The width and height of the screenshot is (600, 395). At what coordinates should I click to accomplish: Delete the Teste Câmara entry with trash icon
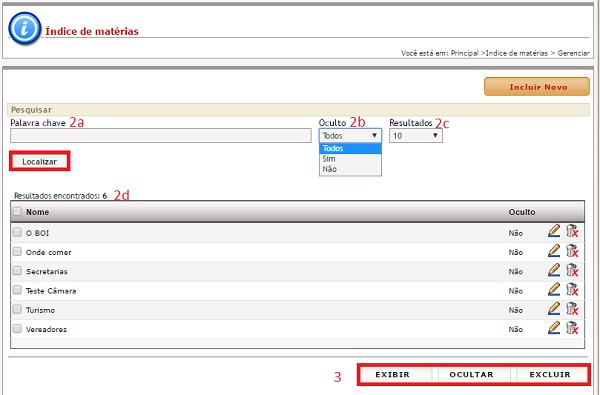coord(572,289)
